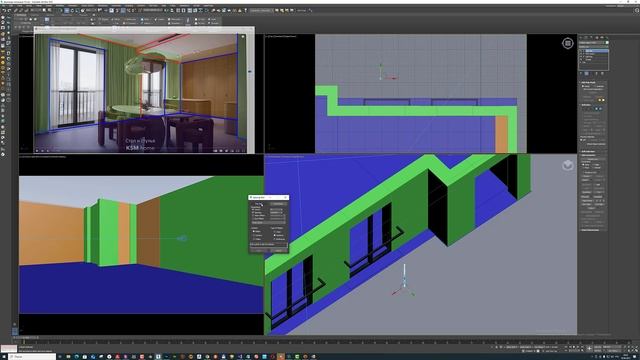Screen dimensions: 640x360
Task: Click the MAXScript mini listener box
Action: pyautogui.click(x=9, y=349)
